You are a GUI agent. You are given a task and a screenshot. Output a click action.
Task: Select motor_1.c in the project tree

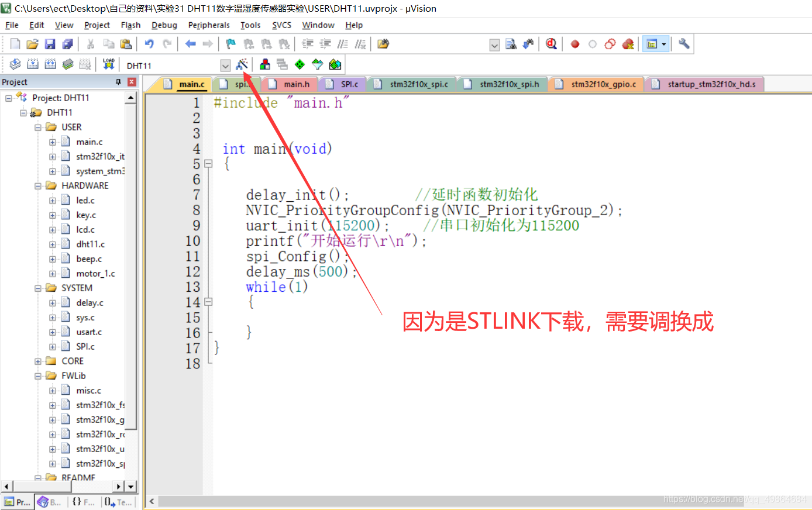click(x=95, y=274)
